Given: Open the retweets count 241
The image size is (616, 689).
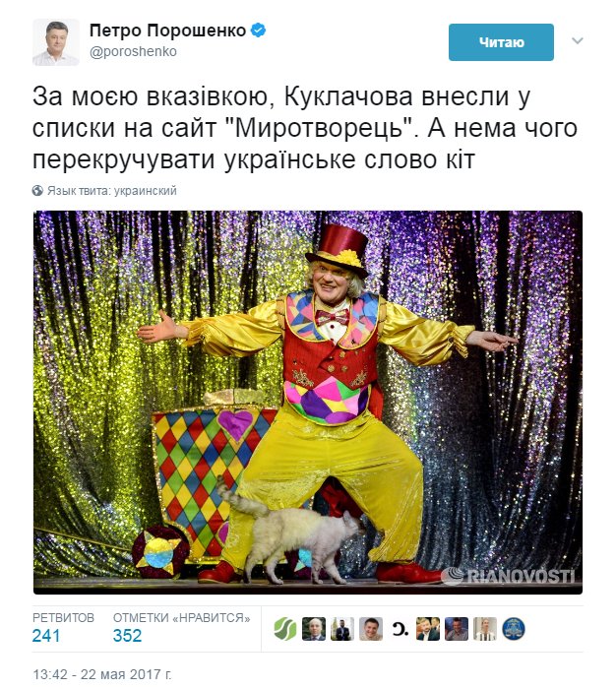Looking at the screenshot, I should [46, 636].
